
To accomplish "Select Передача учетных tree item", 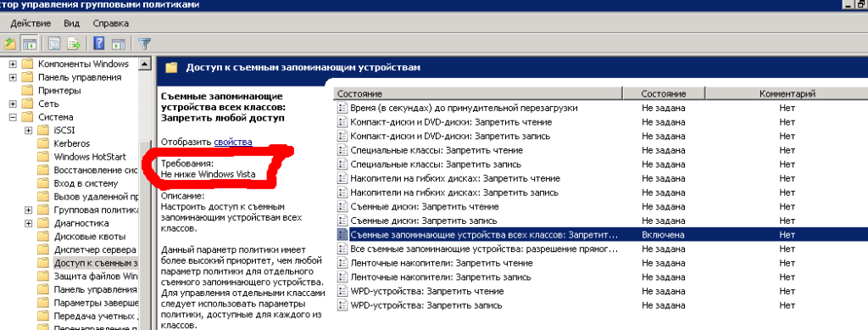I will click(x=95, y=316).
